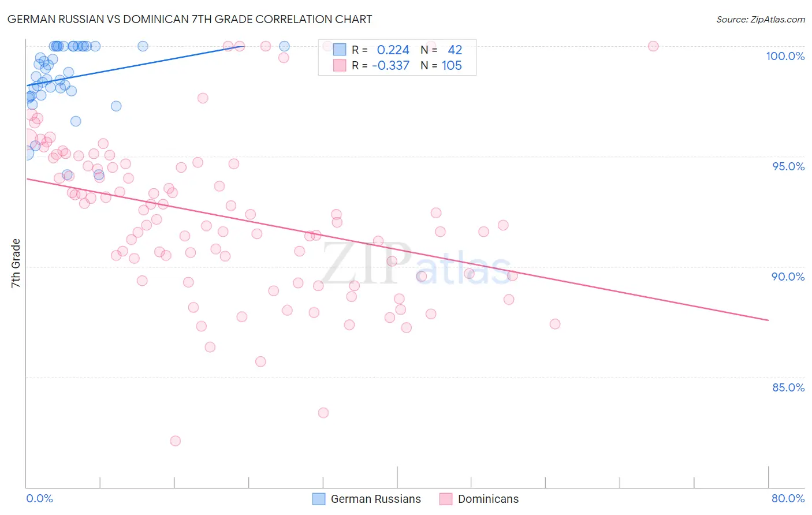Click the lowest pink outlier data point
Viewport: 812px width, 515px height.
tap(175, 441)
